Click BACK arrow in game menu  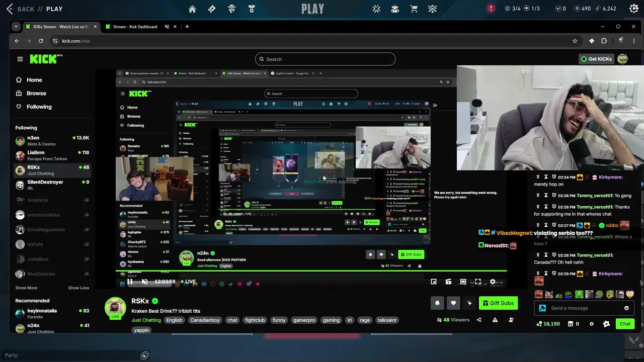(x=10, y=9)
